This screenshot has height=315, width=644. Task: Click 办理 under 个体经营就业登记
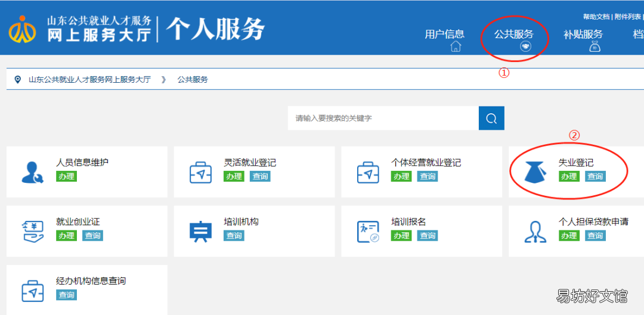tap(401, 176)
